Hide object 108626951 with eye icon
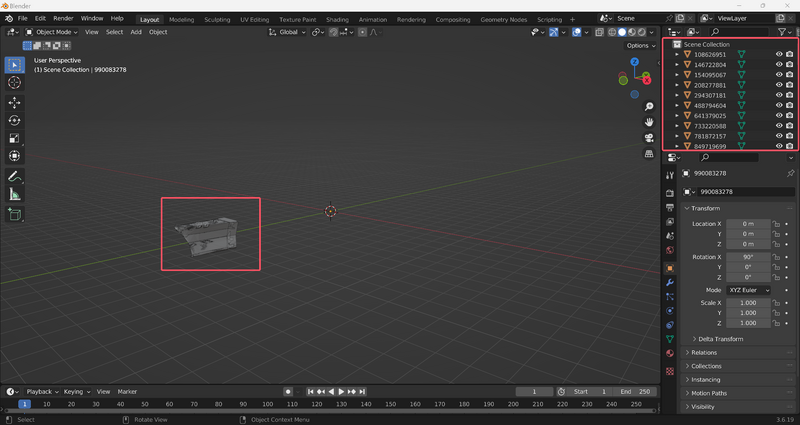The height and width of the screenshot is (425, 800). (779, 54)
